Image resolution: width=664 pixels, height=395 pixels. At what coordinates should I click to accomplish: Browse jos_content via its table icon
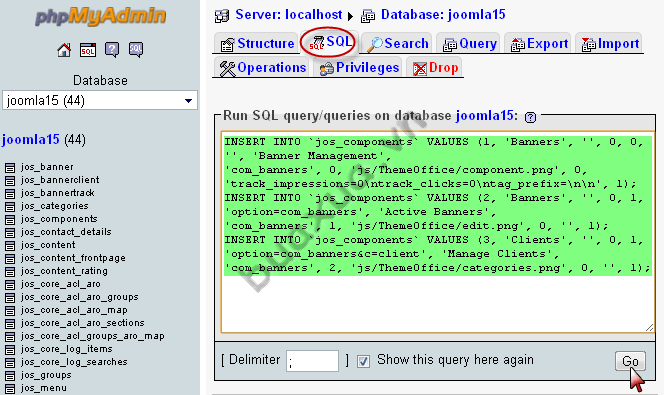coord(10,246)
